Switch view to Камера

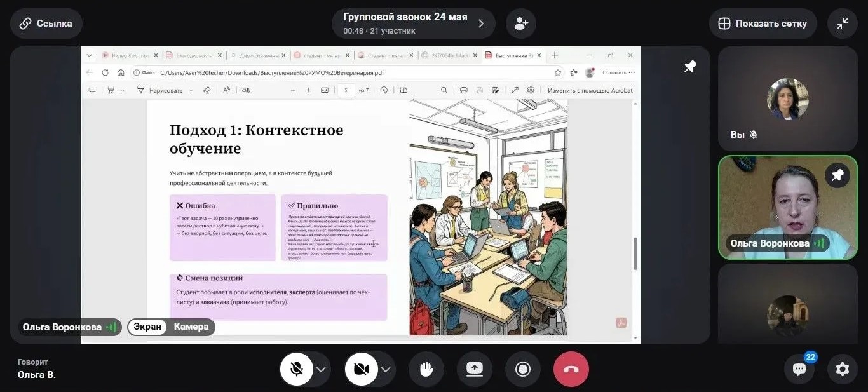pyautogui.click(x=191, y=327)
